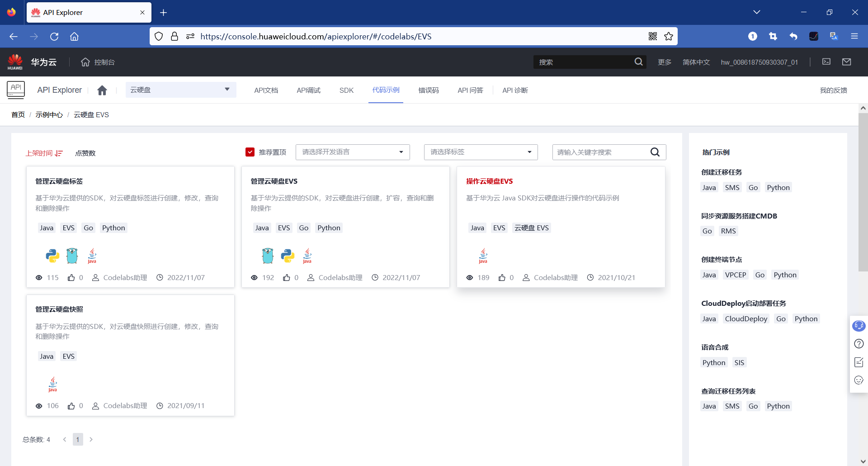Open the 操作云硬盘EVS example
The width and height of the screenshot is (868, 466).
[490, 181]
